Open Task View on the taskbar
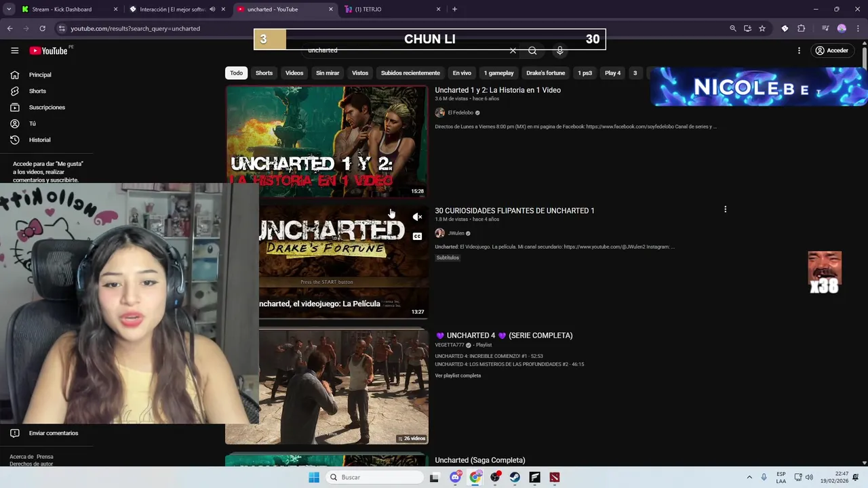Viewport: 868px width, 488px height. 434,477
